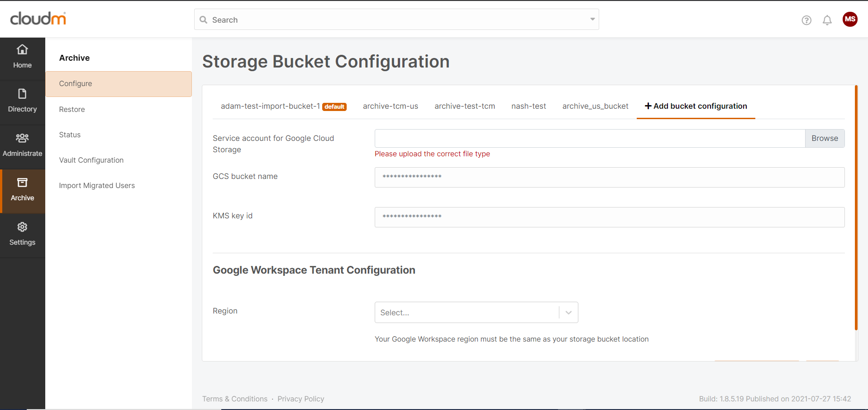Open the Settings gear section
The width and height of the screenshot is (868, 410).
(x=22, y=234)
